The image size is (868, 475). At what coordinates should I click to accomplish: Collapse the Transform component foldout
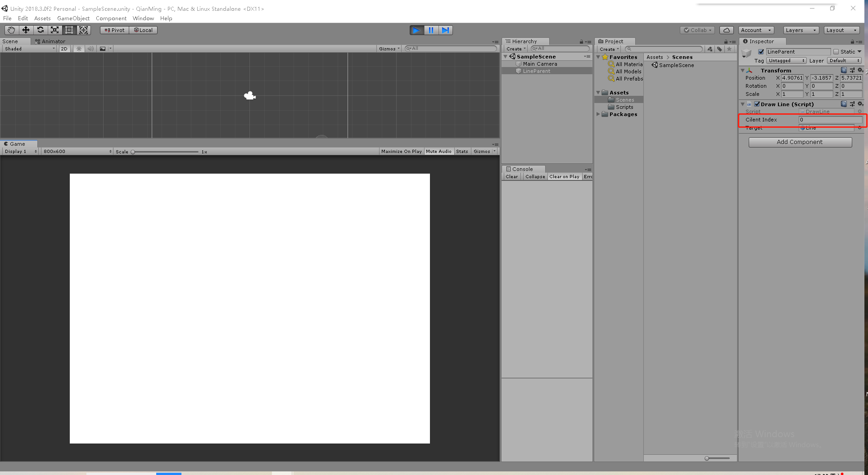(x=742, y=71)
